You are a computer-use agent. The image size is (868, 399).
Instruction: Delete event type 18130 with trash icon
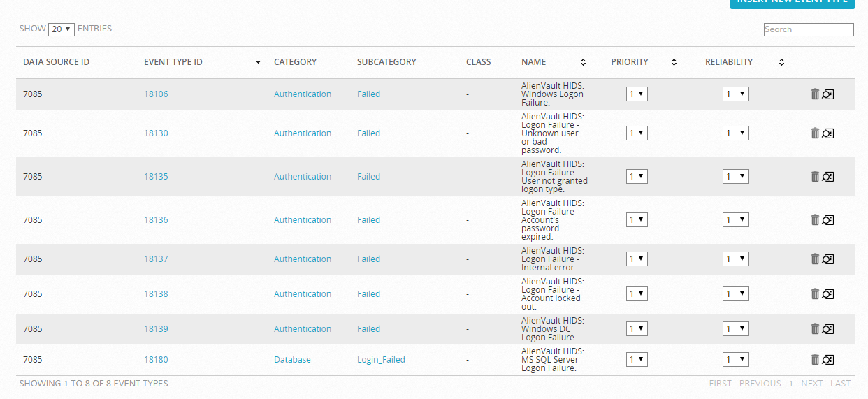815,133
